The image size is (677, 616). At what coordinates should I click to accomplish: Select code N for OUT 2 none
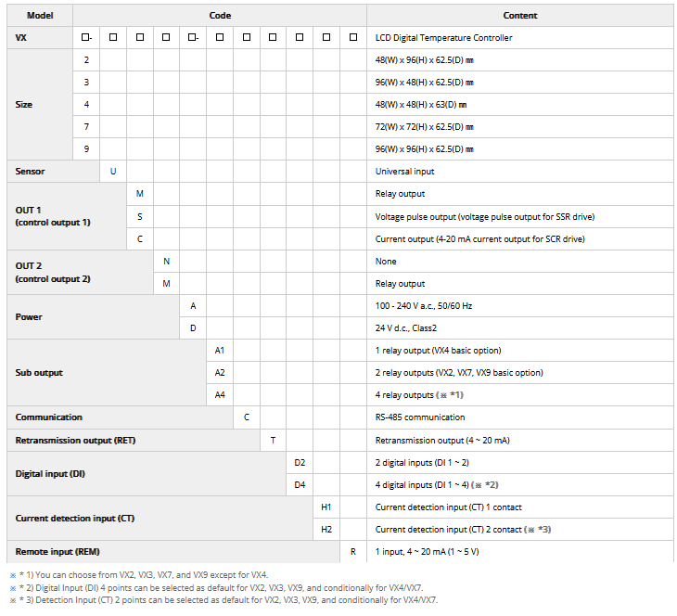pyautogui.click(x=167, y=262)
